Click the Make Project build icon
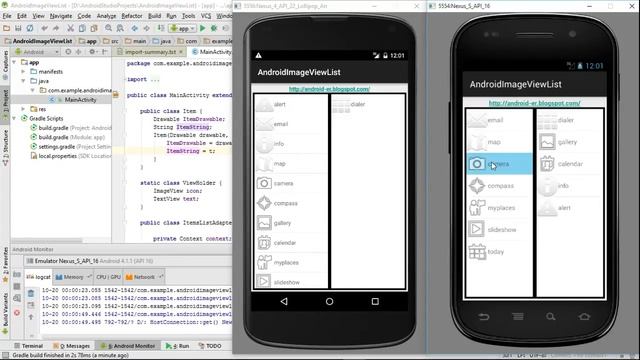Screen dimensions: 640x360 tap(161, 28)
